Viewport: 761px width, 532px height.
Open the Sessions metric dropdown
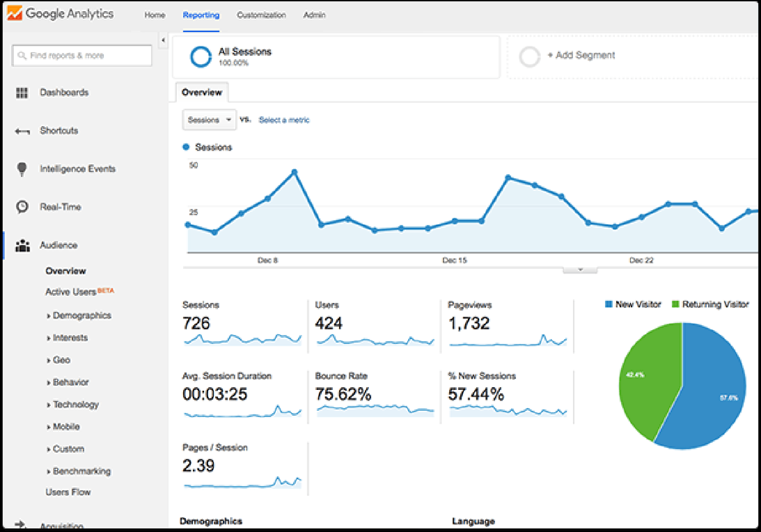(209, 120)
